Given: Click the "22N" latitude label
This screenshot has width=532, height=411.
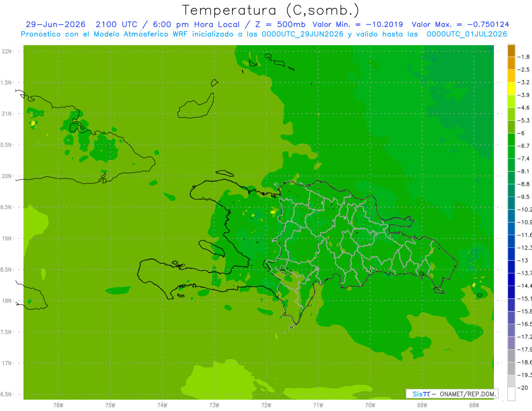Looking at the screenshot, I should (x=7, y=51).
